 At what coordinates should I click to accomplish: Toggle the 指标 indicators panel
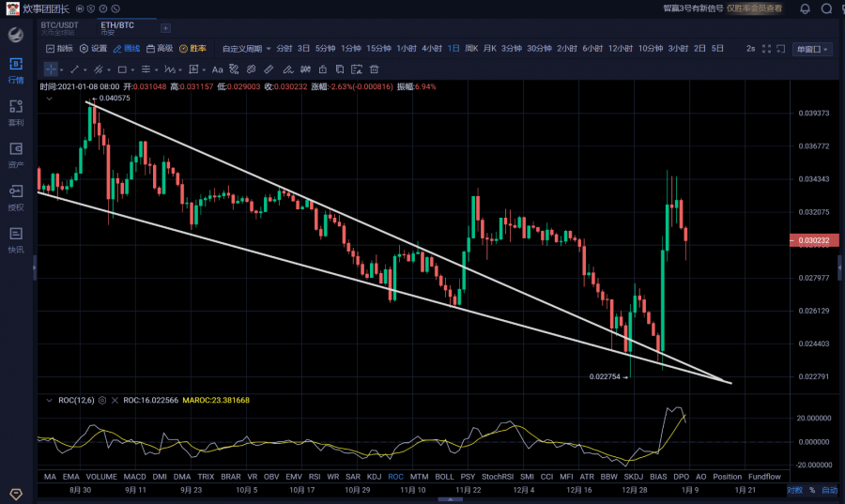59,48
